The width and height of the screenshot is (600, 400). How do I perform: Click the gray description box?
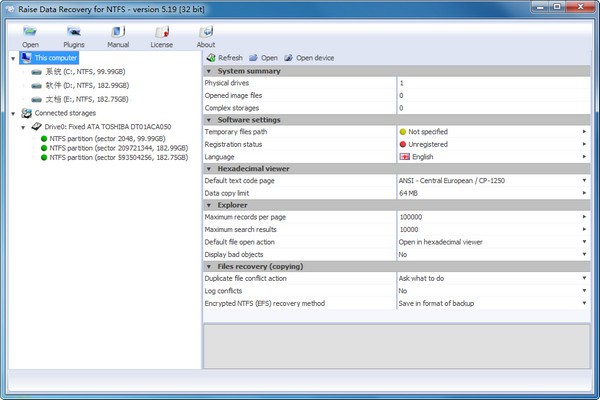tap(396, 346)
